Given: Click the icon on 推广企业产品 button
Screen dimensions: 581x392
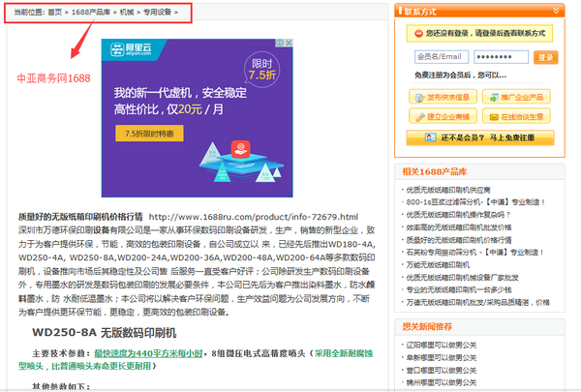Looking at the screenshot, I should tap(494, 98).
